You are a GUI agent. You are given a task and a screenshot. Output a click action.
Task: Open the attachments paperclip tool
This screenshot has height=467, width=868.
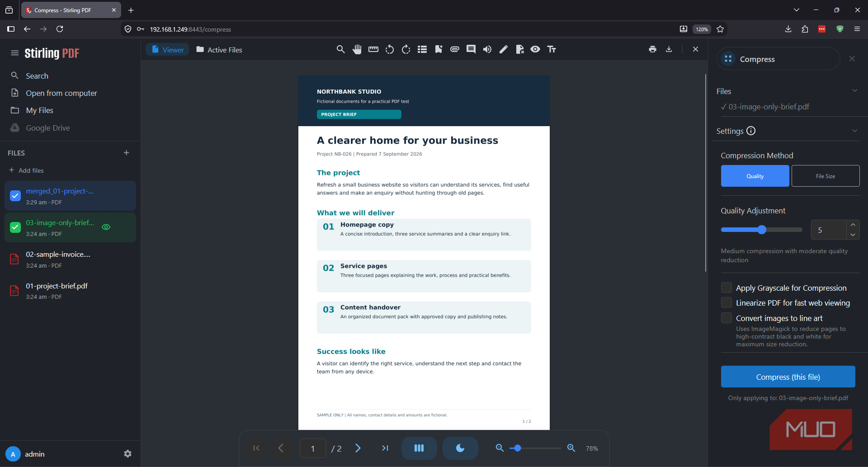(x=455, y=49)
